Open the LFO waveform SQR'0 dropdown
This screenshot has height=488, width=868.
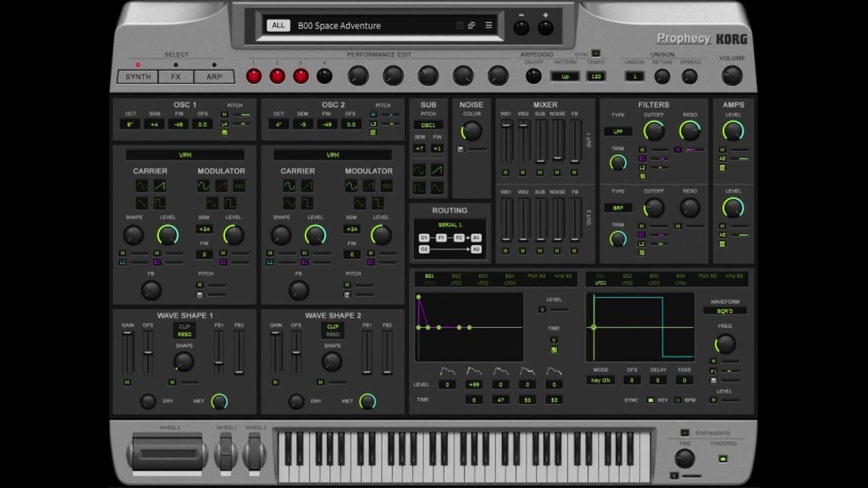click(x=725, y=311)
